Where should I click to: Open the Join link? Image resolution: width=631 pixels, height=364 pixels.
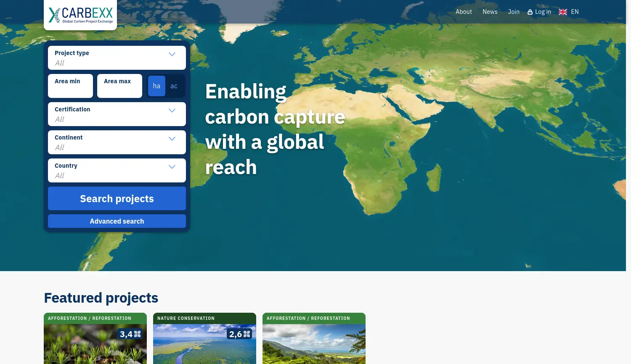pyautogui.click(x=514, y=12)
